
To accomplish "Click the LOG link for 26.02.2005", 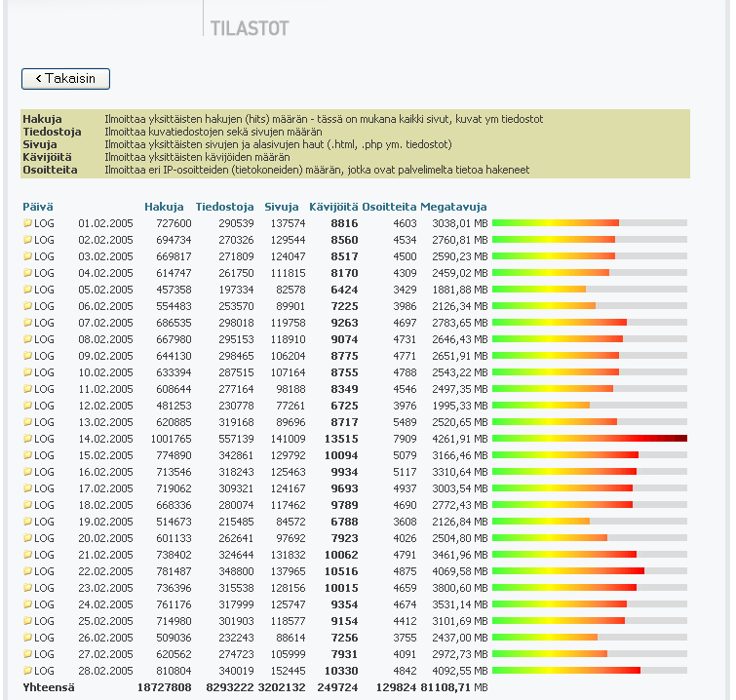I will (x=44, y=638).
